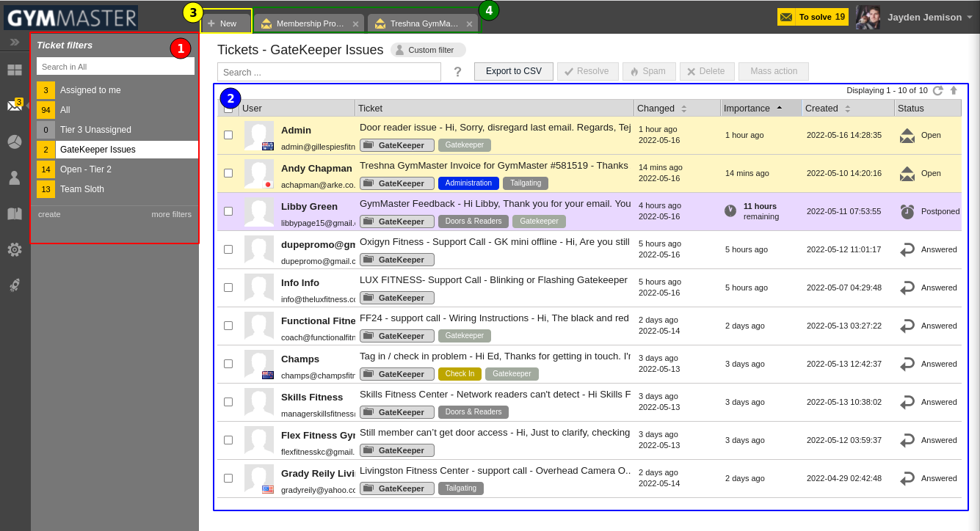This screenshot has height=531, width=980.
Task: Expand the collapsed left sidebar
Action: [x=15, y=42]
